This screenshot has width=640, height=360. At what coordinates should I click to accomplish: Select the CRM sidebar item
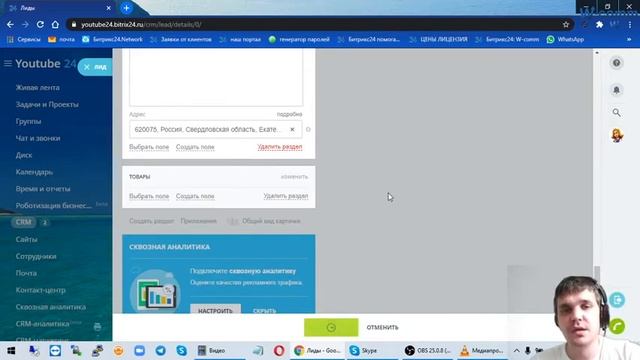coord(24,222)
